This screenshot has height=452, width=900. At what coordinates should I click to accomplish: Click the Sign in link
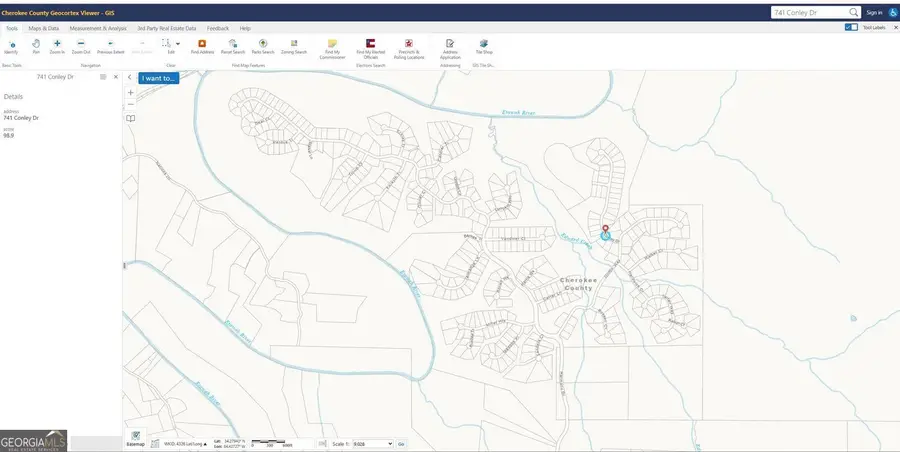(874, 13)
